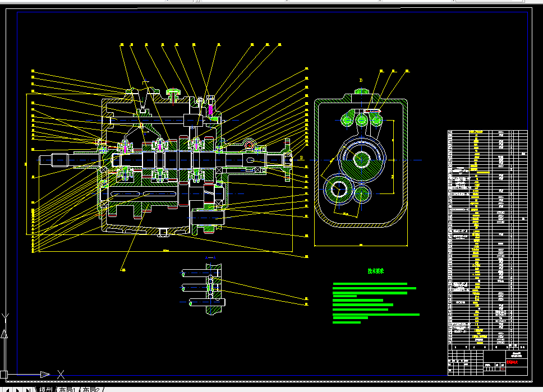Switch to the 模型 model tab
This screenshot has height=392, width=543.
pyautogui.click(x=45, y=389)
